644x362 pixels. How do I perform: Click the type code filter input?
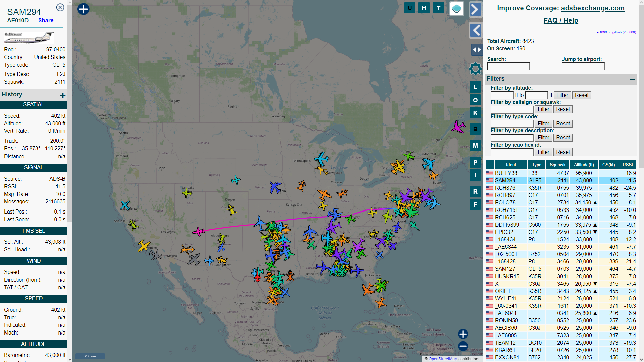[512, 124]
